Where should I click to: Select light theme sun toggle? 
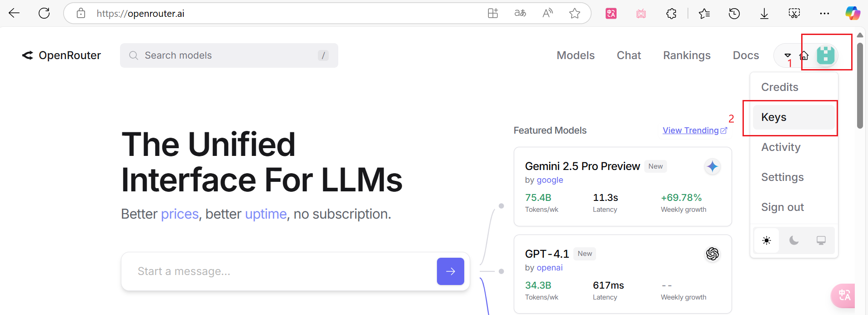click(767, 240)
